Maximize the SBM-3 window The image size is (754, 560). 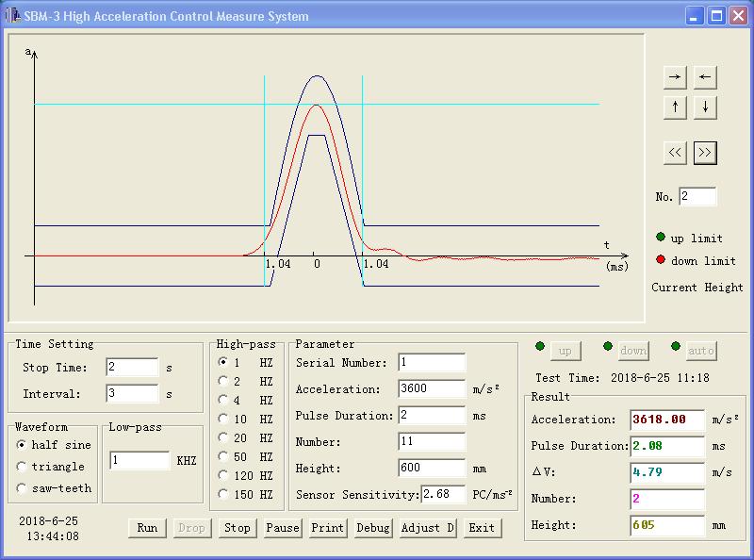(x=716, y=16)
